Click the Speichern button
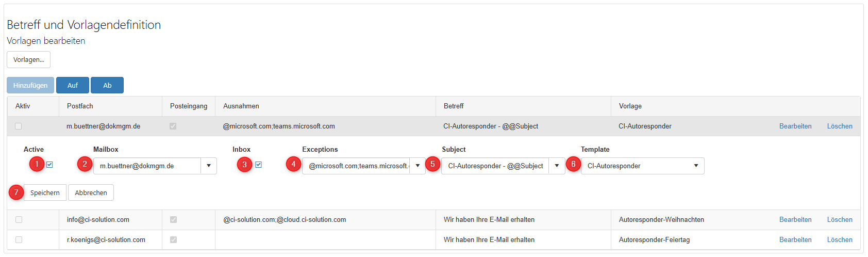868x257 pixels. [45, 193]
